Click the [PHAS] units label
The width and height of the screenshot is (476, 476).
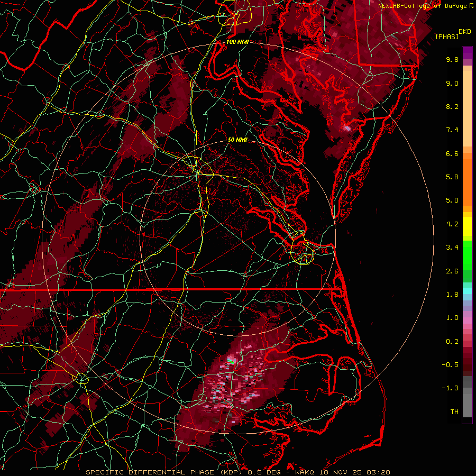tap(447, 37)
